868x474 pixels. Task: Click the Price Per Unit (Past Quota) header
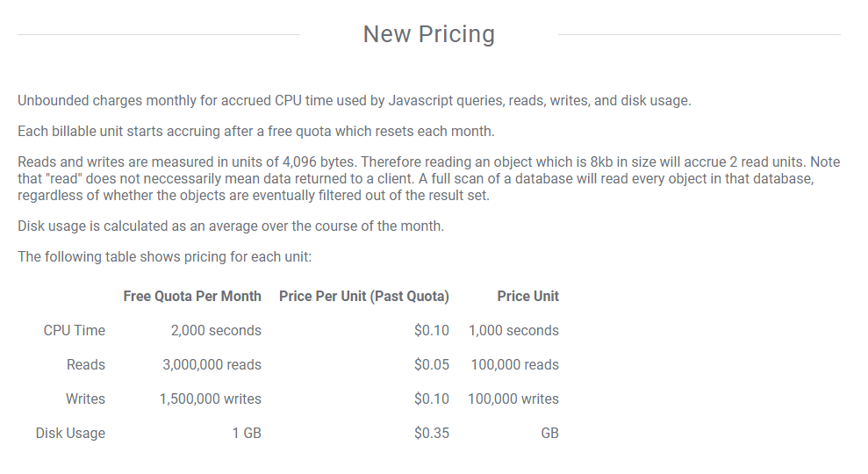click(x=363, y=297)
